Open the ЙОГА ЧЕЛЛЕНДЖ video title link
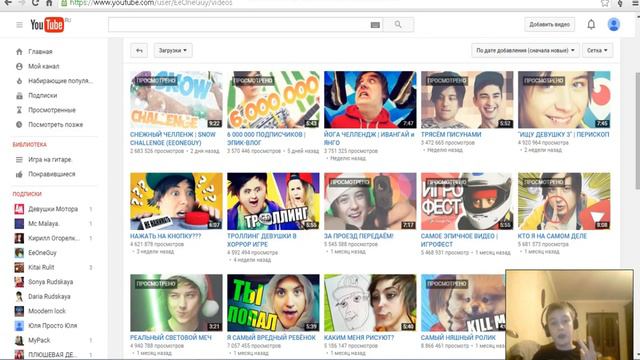 click(369, 138)
